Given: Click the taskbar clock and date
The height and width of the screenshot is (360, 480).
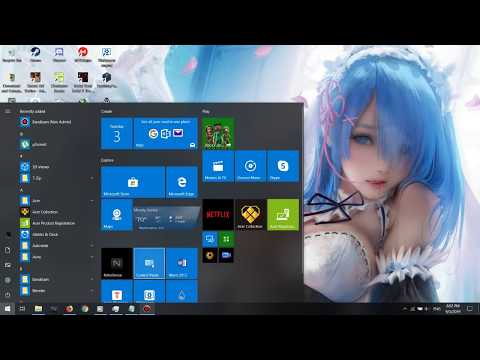Looking at the screenshot, I should [453, 309].
